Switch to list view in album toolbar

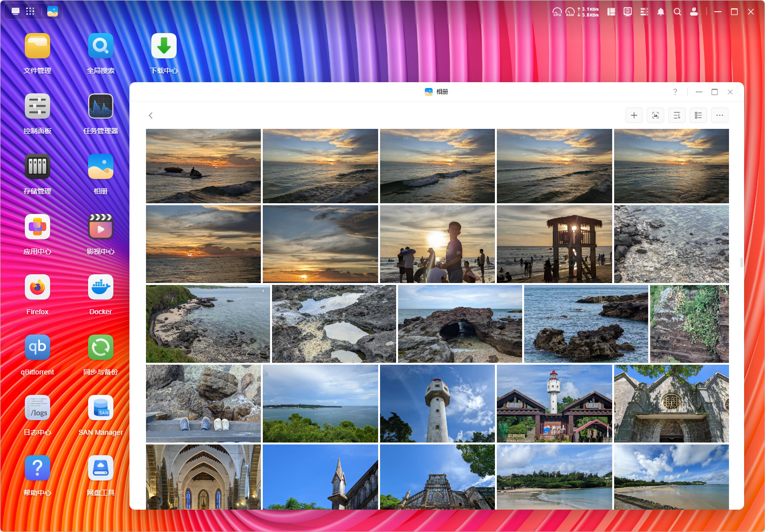point(698,115)
